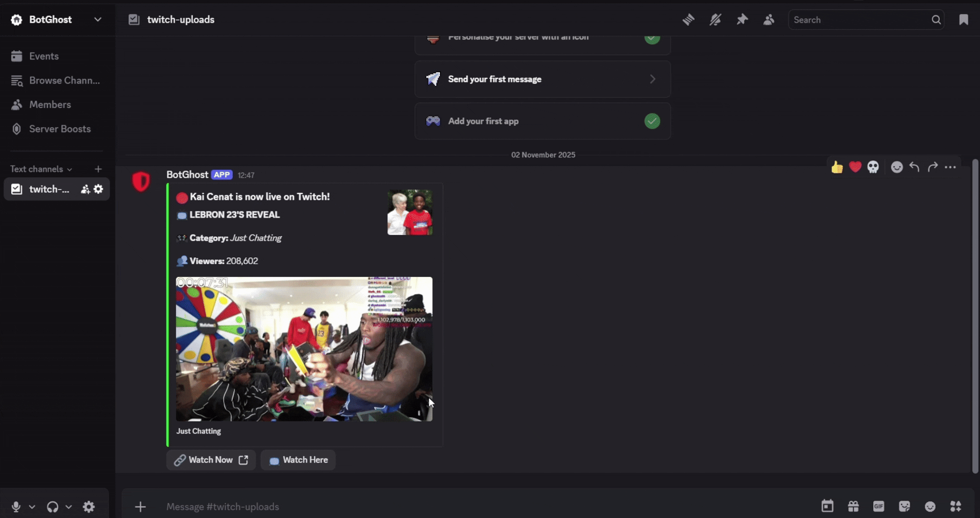The image size is (980, 518).
Task: Click the search magnifier icon
Action: tap(936, 20)
